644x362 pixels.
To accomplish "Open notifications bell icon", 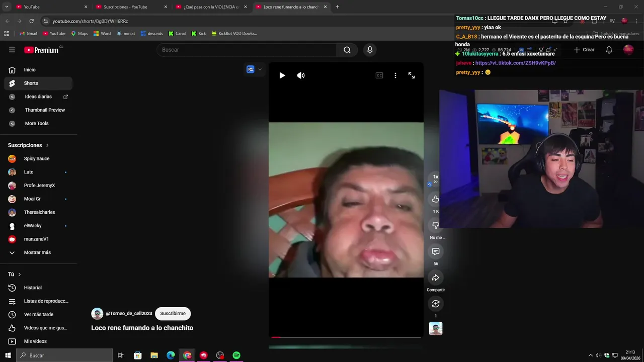I will (x=609, y=50).
